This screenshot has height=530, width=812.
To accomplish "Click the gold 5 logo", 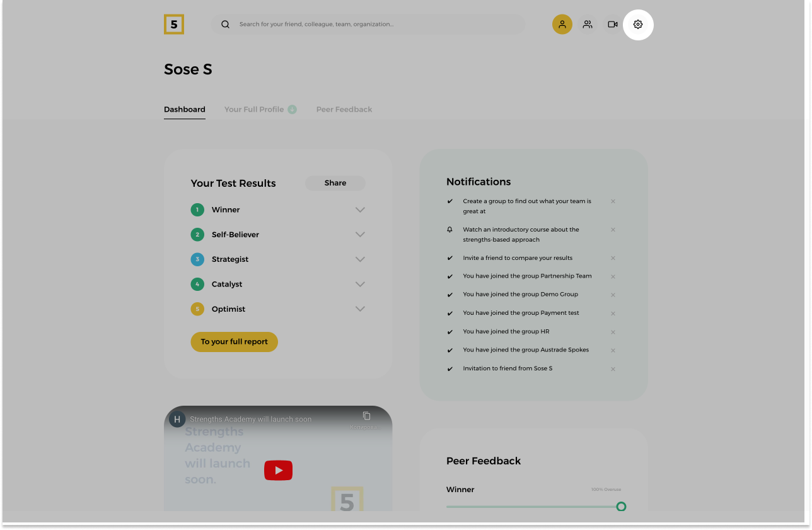I will click(174, 25).
